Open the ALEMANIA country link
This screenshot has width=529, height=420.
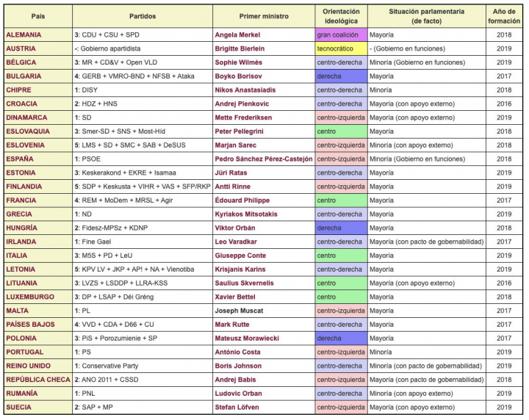tap(24, 35)
